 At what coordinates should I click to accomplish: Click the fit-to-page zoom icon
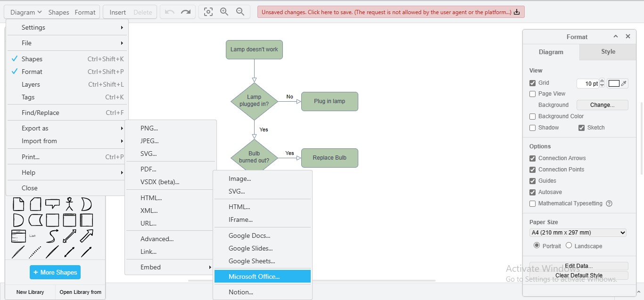point(208,12)
